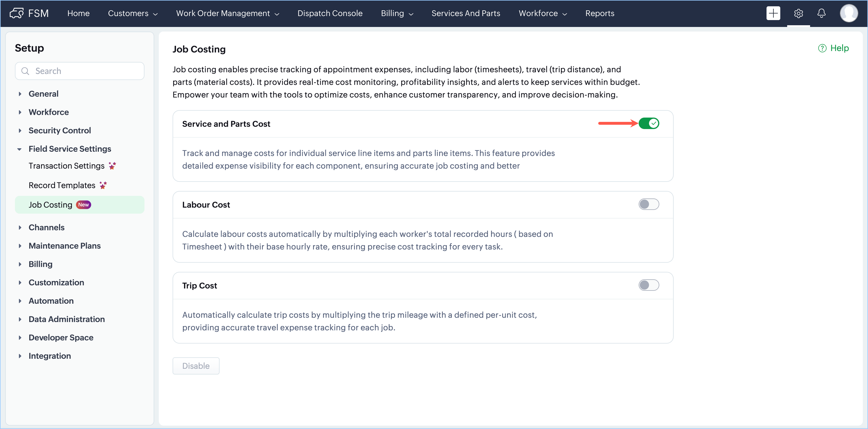Go to the Reports tab
The height and width of the screenshot is (429, 868).
(599, 13)
